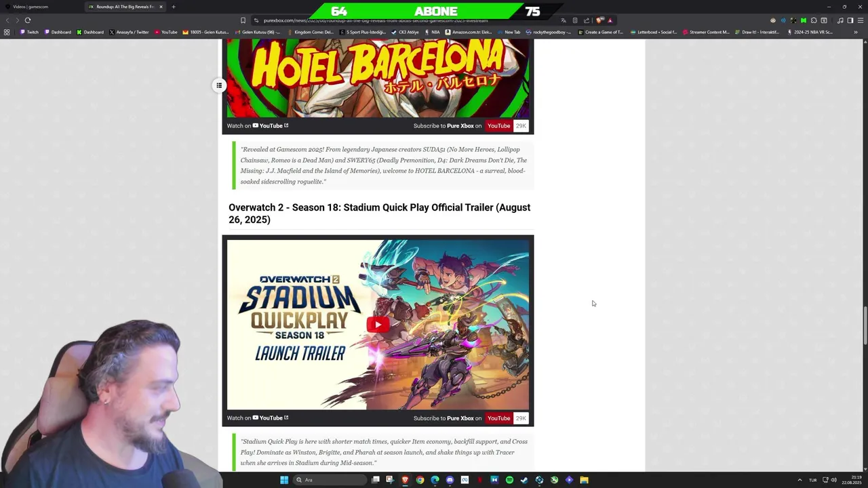
Task: Open Brave Rewards triangle icon
Action: (x=610, y=20)
